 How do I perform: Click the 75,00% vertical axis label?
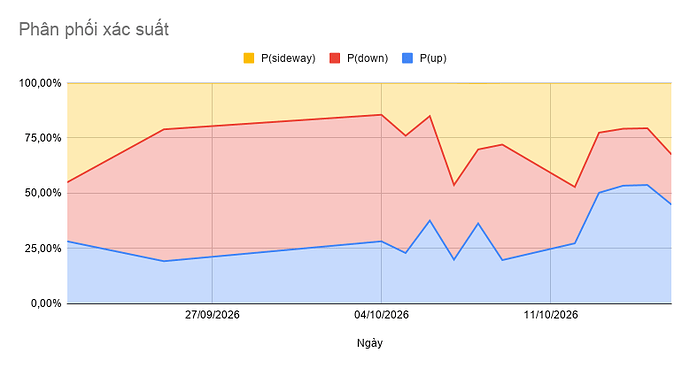43,138
